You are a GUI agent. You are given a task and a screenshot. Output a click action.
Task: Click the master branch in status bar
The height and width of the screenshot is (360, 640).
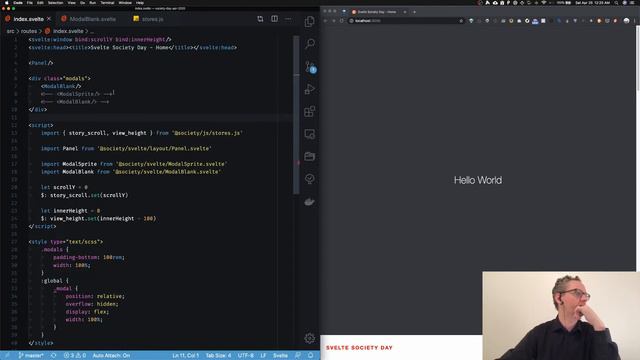(x=31, y=356)
